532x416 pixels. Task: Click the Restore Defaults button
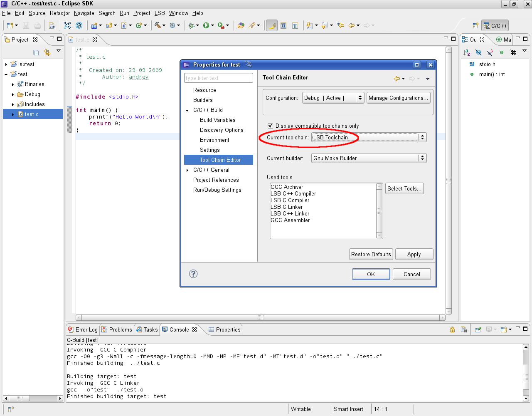[371, 254]
